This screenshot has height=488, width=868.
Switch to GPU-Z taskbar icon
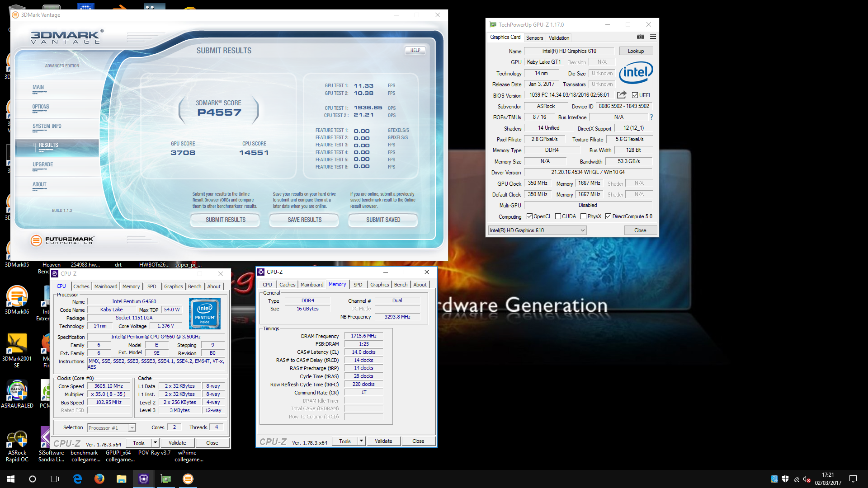click(x=166, y=479)
